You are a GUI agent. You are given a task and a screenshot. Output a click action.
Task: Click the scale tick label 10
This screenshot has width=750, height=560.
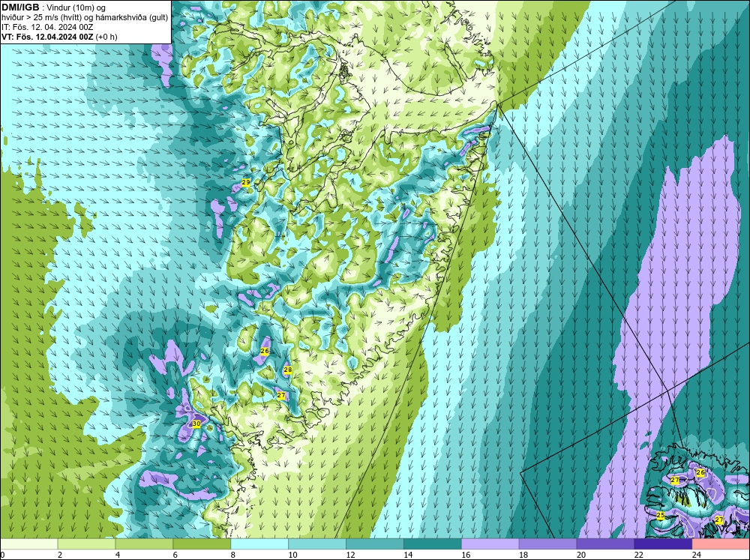(292, 555)
